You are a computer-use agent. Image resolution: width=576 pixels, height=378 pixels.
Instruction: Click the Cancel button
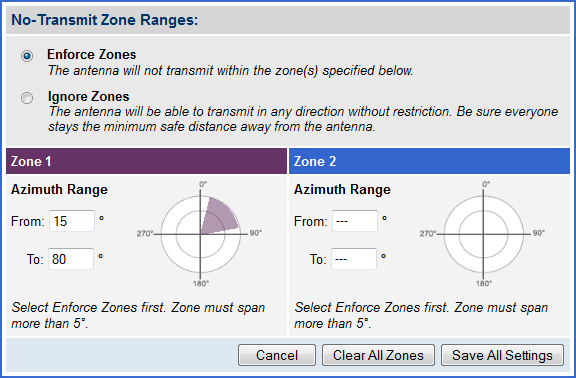277,355
